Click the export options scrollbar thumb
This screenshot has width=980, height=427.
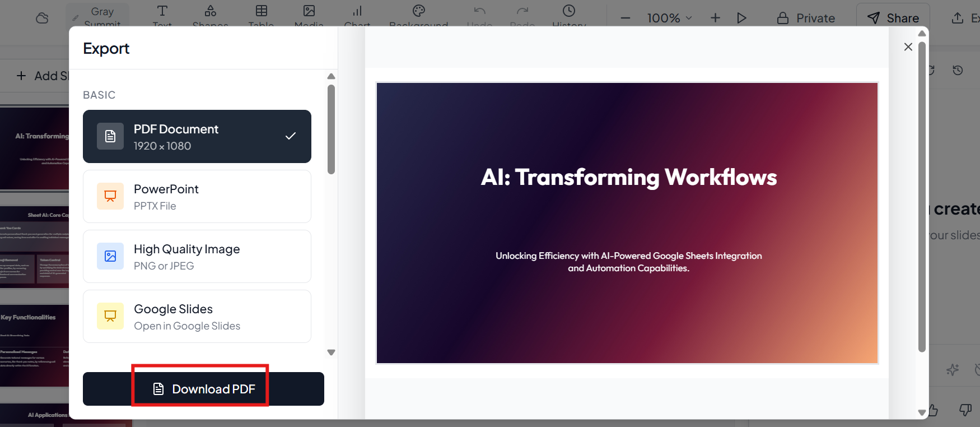click(331, 129)
